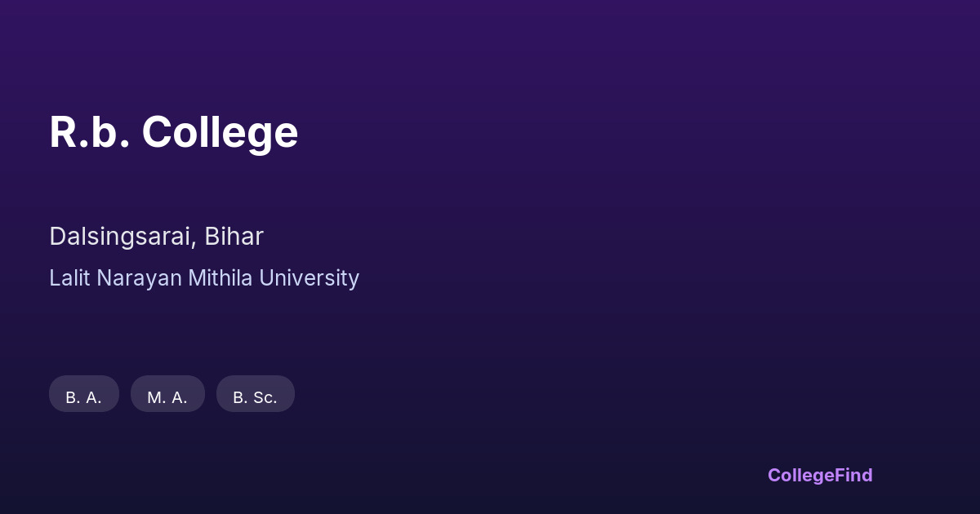The height and width of the screenshot is (514, 980).
Task: Click the word "University" in affiliation line
Action: [309, 278]
